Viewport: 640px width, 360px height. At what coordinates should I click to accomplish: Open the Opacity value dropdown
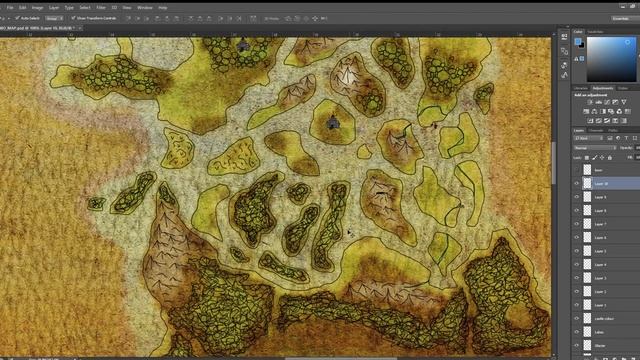[638, 148]
